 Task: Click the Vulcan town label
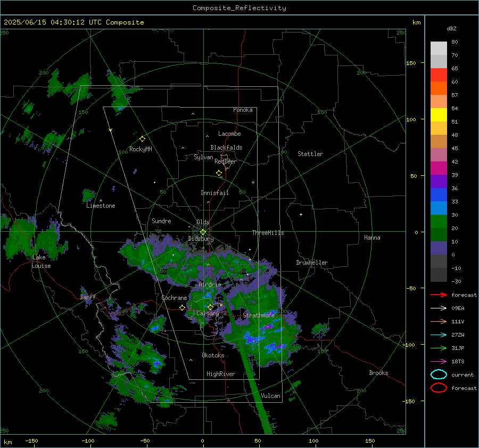[270, 396]
